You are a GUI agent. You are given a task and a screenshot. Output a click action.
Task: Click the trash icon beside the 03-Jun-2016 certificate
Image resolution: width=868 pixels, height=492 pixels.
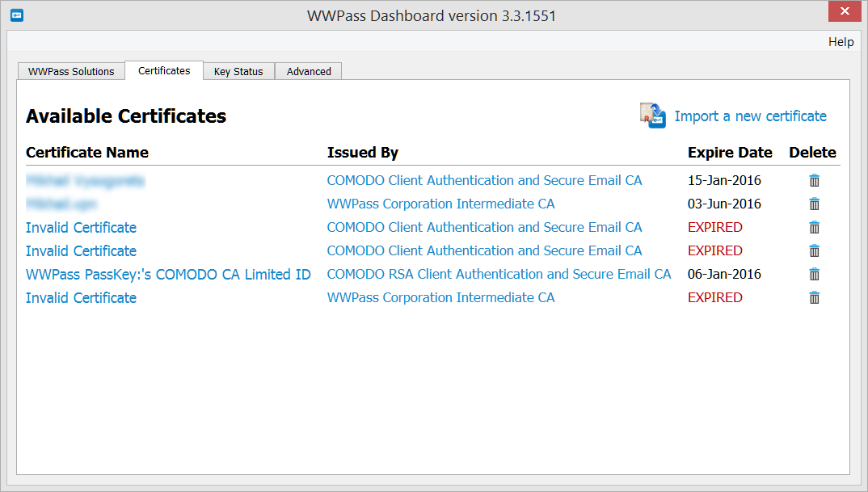[814, 204]
